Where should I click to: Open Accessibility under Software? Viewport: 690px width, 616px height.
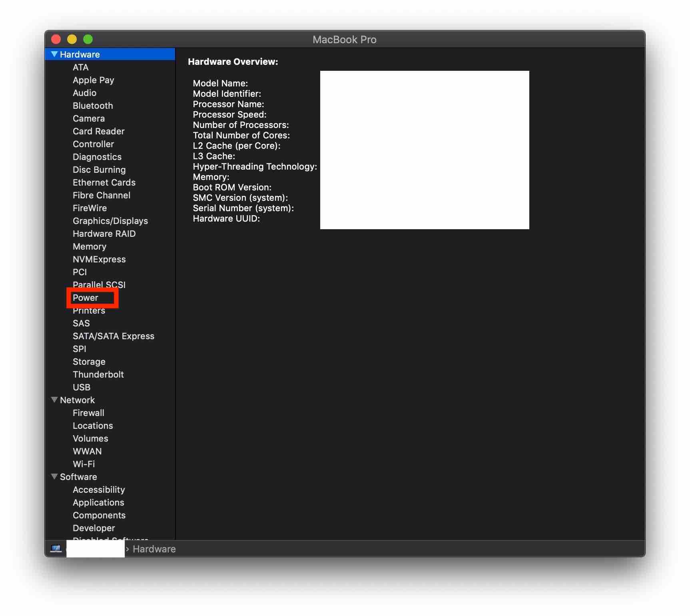click(99, 490)
